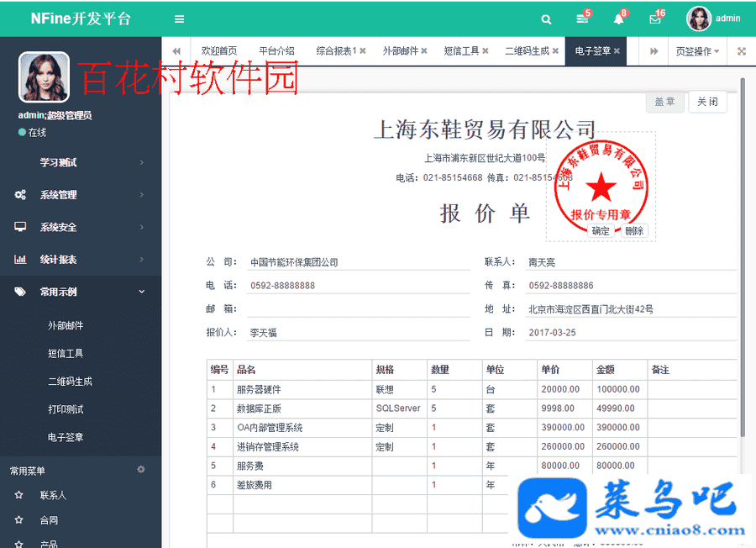Open the search icon in header
This screenshot has height=548, width=756.
click(x=546, y=19)
